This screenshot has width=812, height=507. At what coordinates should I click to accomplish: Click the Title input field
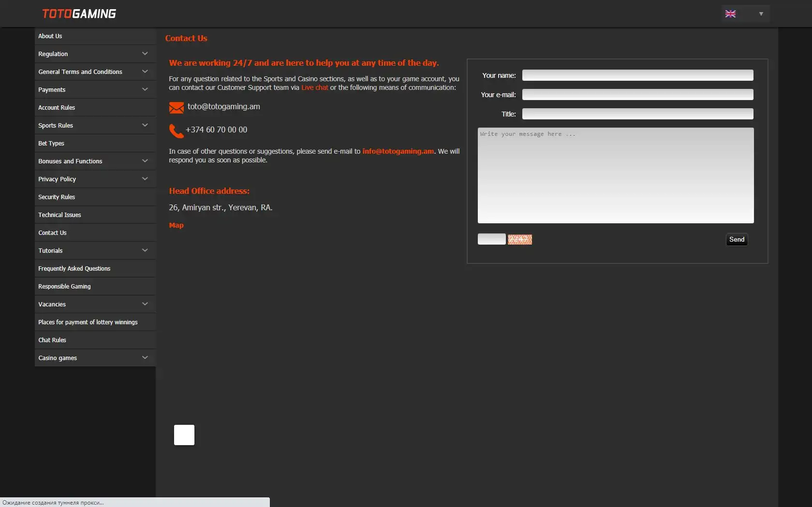point(637,114)
